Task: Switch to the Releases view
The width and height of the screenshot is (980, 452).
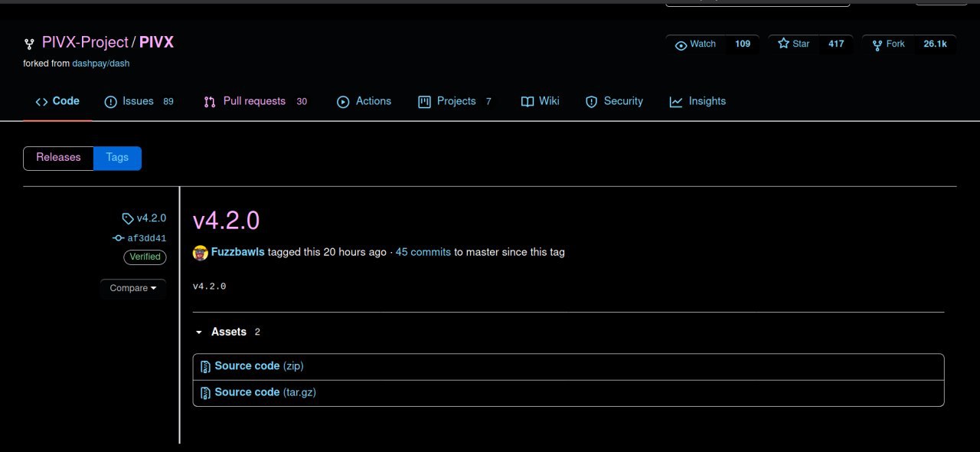Action: click(58, 158)
